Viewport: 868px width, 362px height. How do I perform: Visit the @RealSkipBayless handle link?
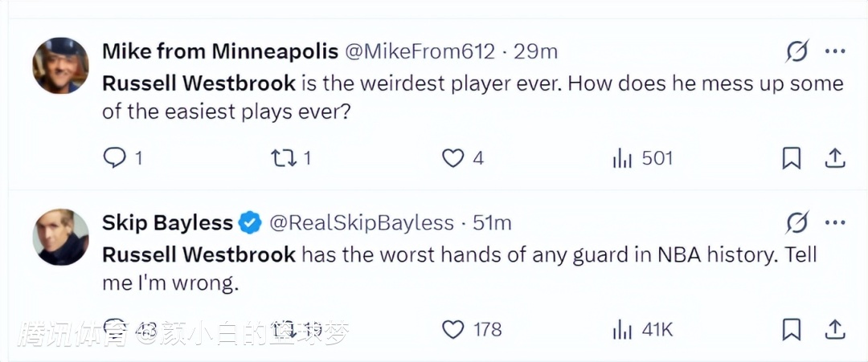(x=362, y=222)
